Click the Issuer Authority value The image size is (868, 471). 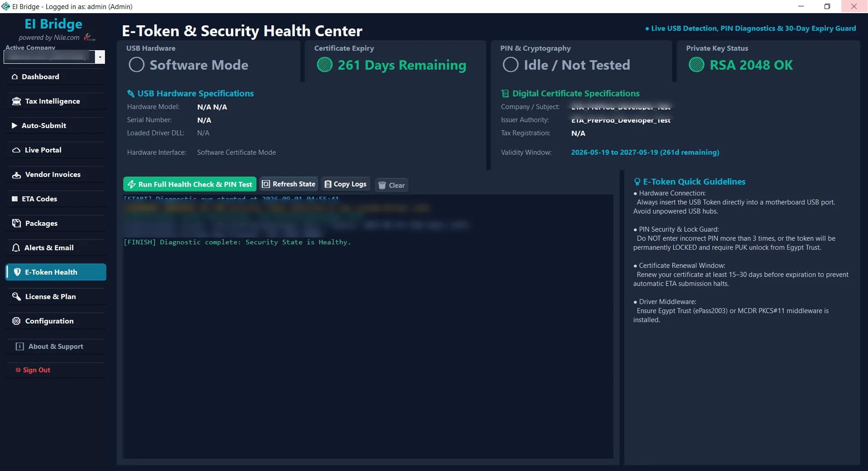pyautogui.click(x=621, y=120)
